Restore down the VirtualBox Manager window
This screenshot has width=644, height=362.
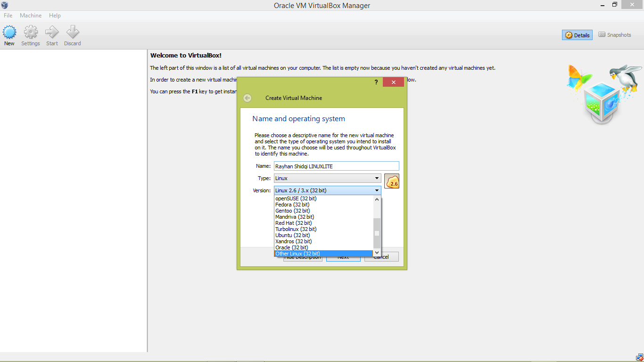(x=615, y=5)
